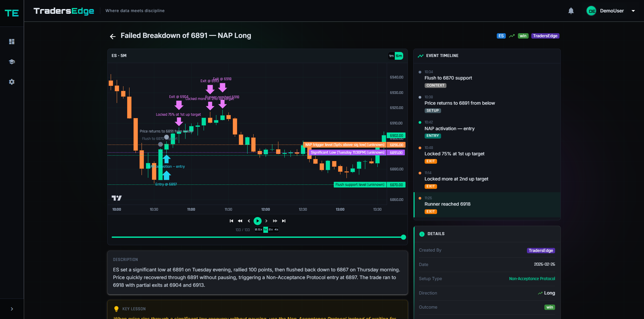Click the replay progress slider handle
Screen dimensions: 644x319
click(x=404, y=237)
